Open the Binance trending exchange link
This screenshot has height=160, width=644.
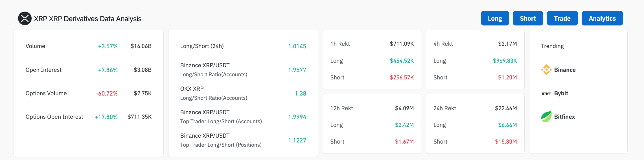coord(558,70)
